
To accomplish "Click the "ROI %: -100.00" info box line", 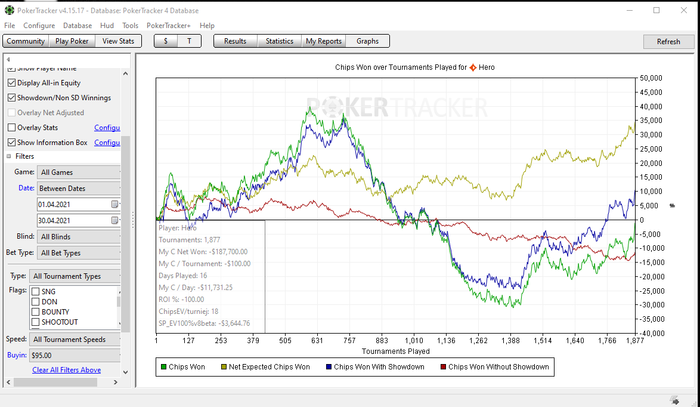I will [181, 299].
